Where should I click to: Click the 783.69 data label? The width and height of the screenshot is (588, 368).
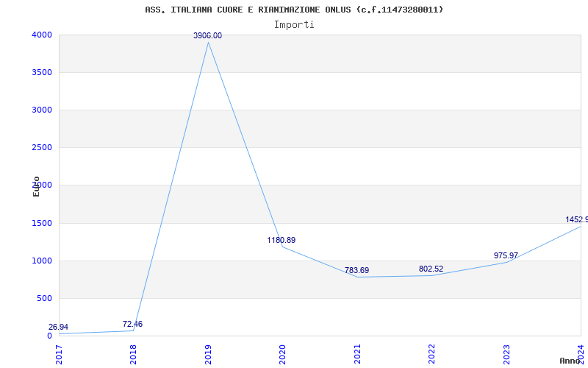(x=356, y=270)
